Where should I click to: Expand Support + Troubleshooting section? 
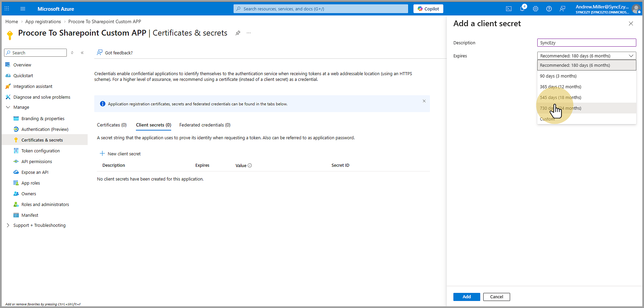8,225
